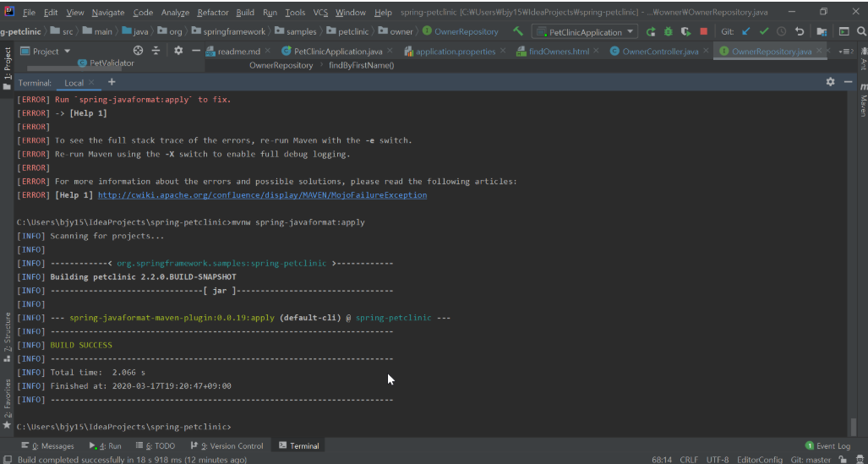
Task: Open the Build menu
Action: 245,12
